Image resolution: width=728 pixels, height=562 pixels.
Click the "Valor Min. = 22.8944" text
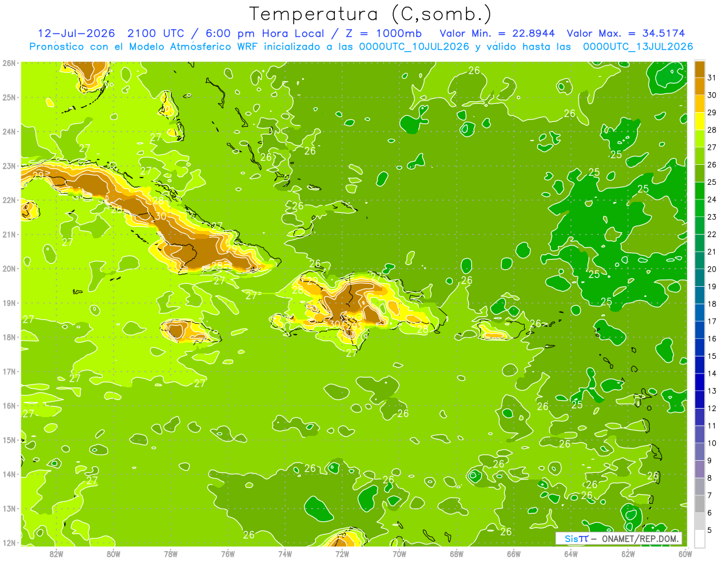497,33
